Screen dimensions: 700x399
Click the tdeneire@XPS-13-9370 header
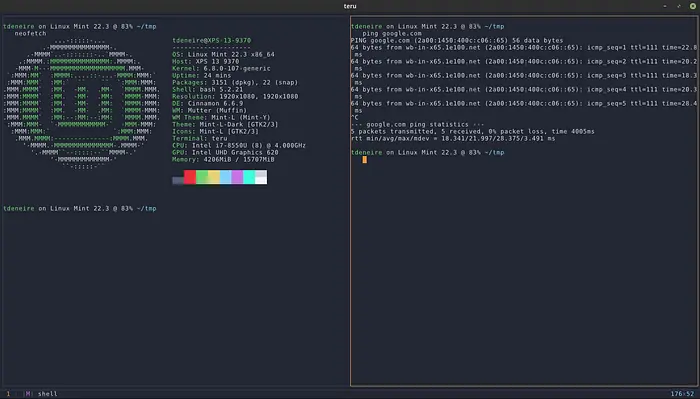pos(212,40)
